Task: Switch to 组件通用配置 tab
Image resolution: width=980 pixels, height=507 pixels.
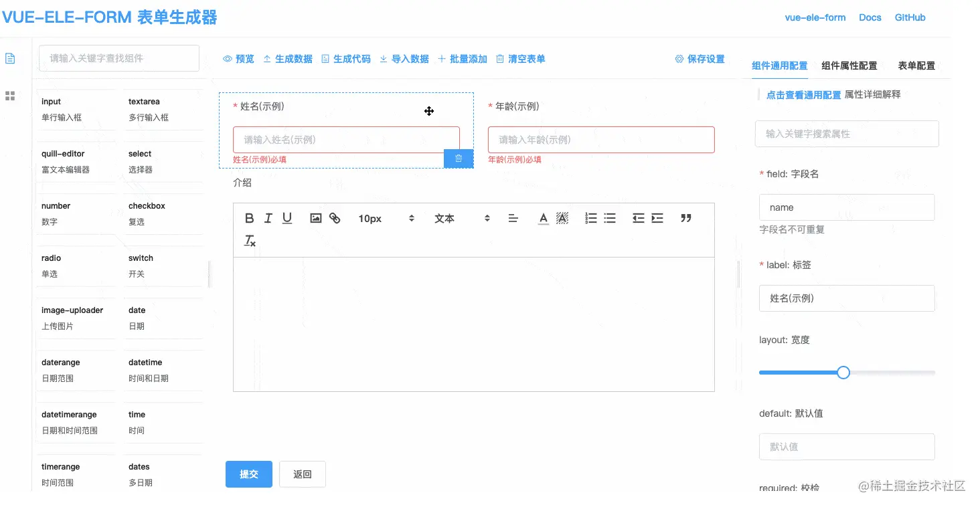Action: [x=780, y=66]
